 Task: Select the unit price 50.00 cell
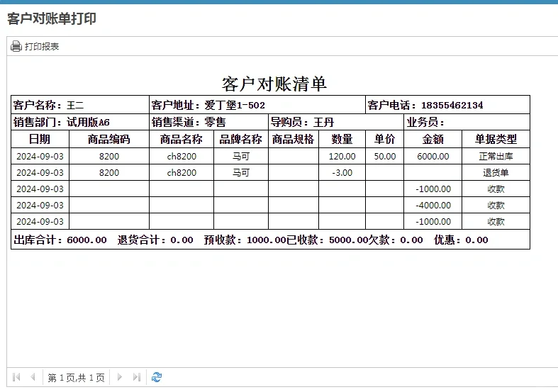(x=385, y=156)
